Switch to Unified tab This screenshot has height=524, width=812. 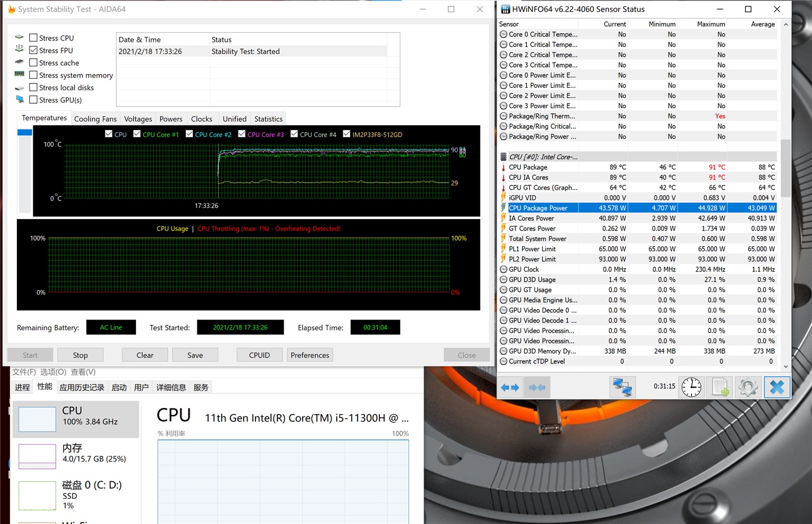pos(235,119)
